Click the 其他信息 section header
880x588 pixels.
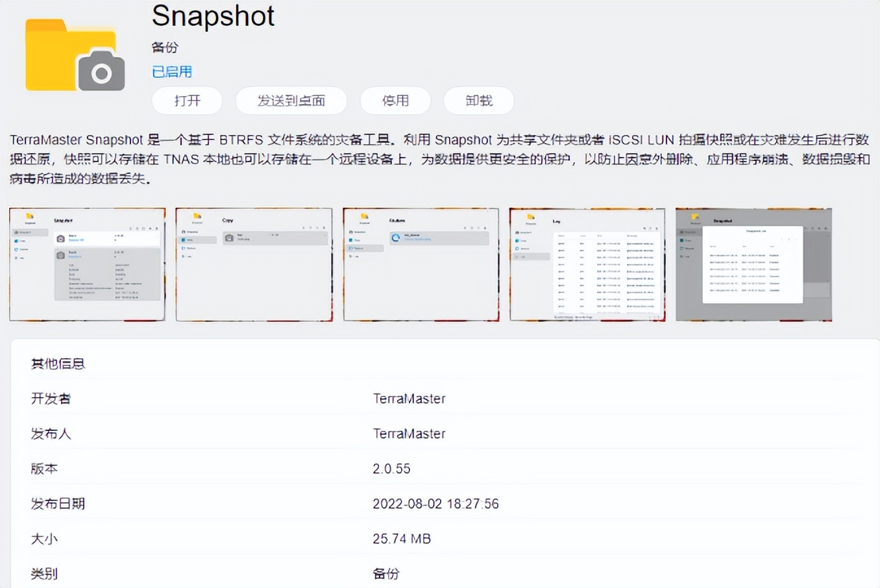[x=58, y=363]
